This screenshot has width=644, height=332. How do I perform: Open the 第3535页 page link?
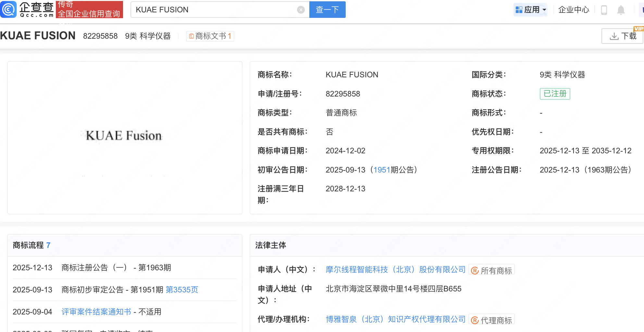pyautogui.click(x=182, y=290)
